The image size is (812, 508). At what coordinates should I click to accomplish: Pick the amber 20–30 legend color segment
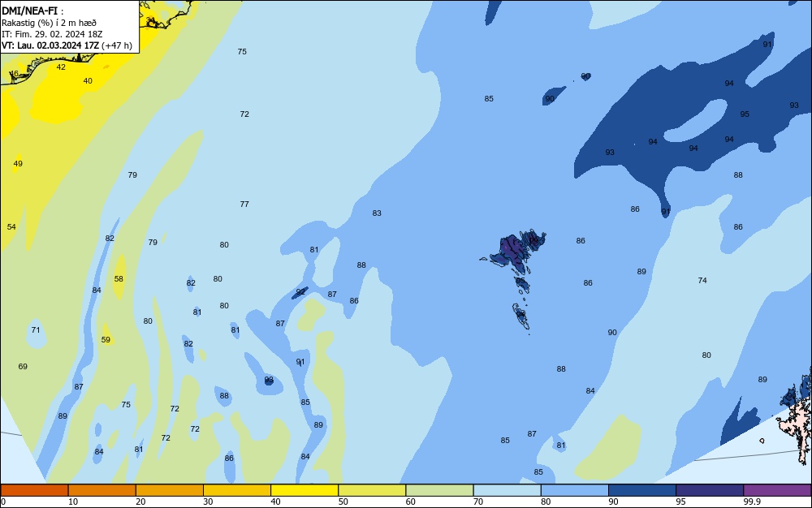point(170,490)
